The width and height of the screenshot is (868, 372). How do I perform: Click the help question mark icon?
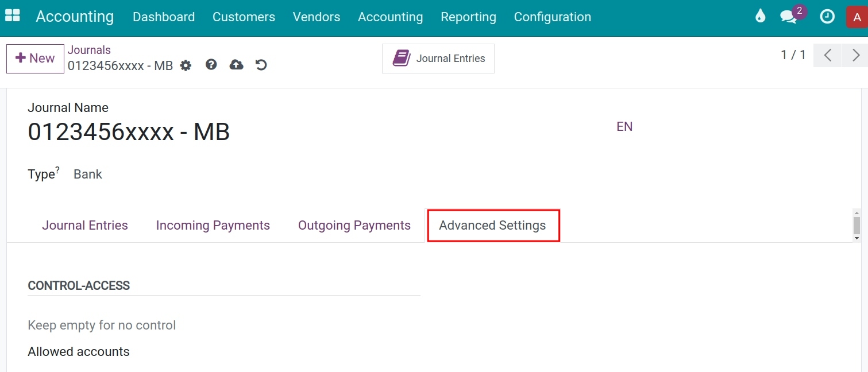pos(211,65)
